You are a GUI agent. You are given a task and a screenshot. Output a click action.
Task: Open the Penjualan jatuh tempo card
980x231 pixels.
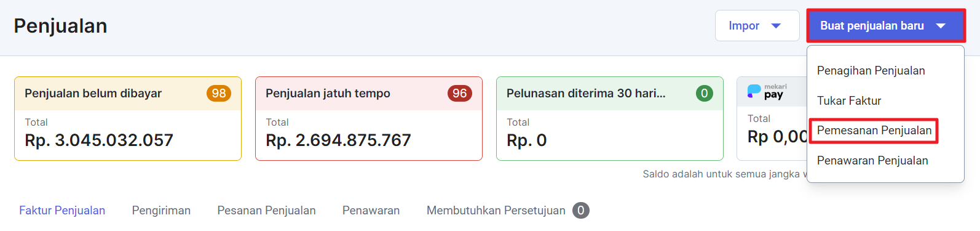tap(369, 119)
